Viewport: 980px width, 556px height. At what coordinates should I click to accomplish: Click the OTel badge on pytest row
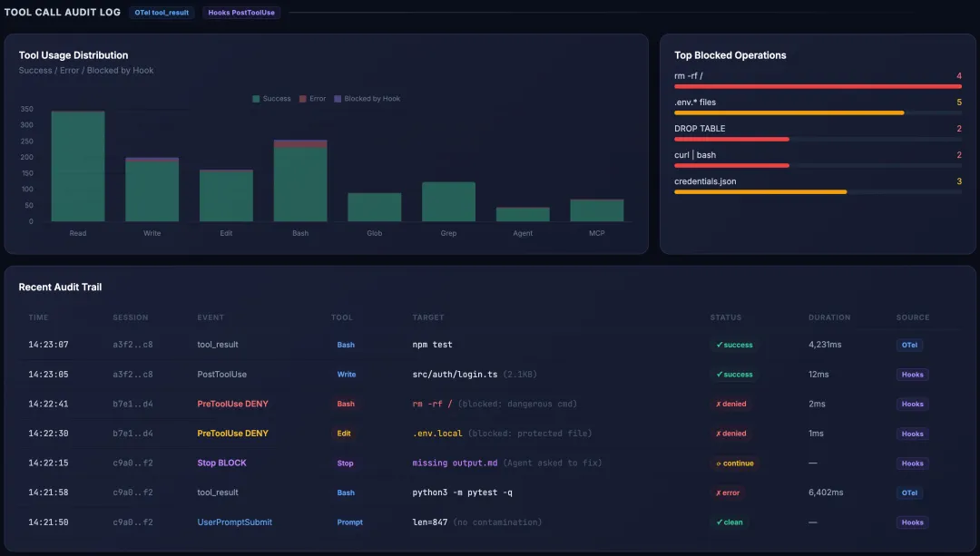[x=909, y=493]
